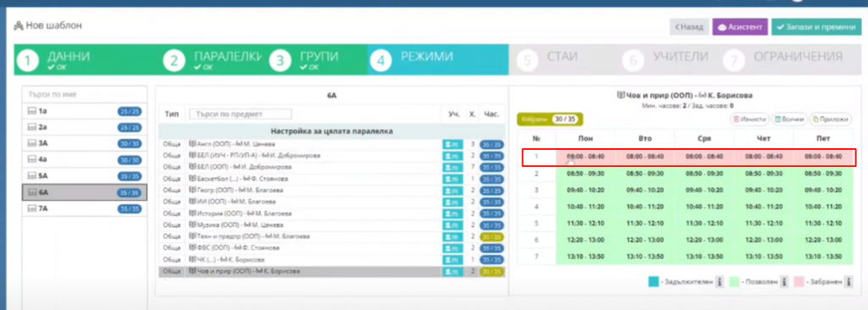
Task: Click the blue Задължителен color swatch
Action: click(x=654, y=282)
